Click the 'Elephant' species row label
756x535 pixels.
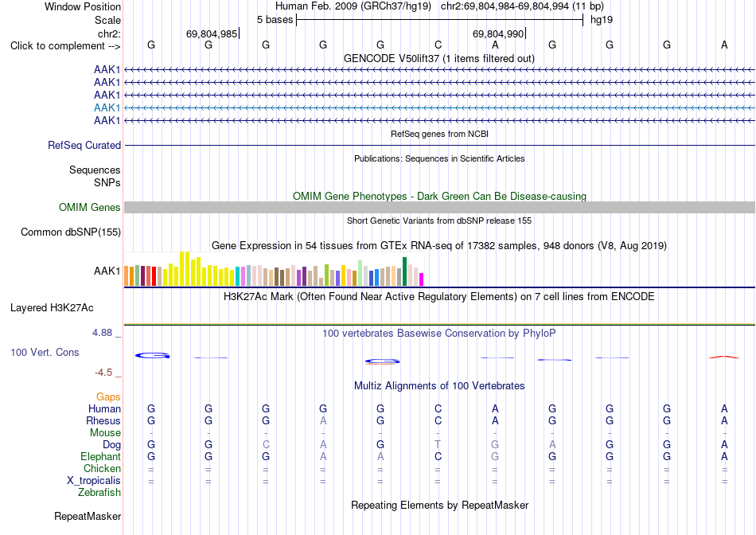pos(100,456)
